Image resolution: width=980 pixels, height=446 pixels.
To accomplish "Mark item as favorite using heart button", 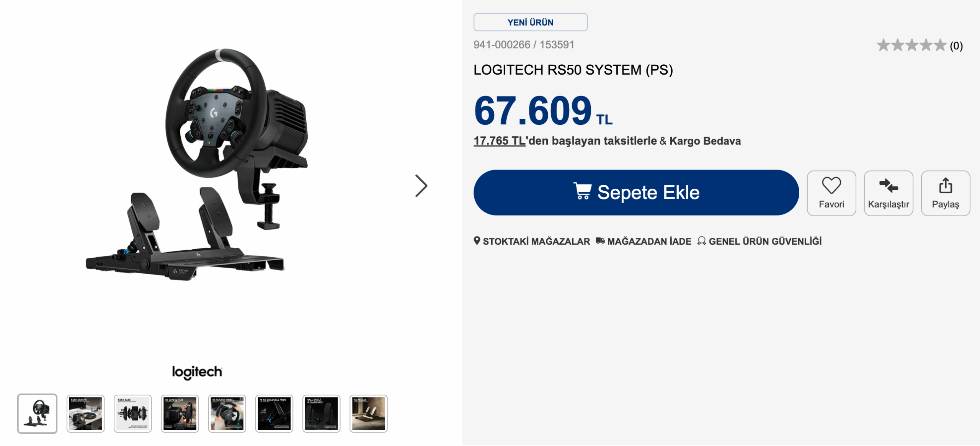I will 831,193.
